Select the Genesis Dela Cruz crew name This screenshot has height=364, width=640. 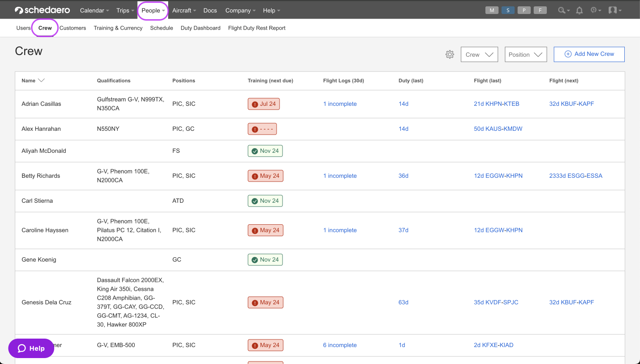pyautogui.click(x=47, y=302)
